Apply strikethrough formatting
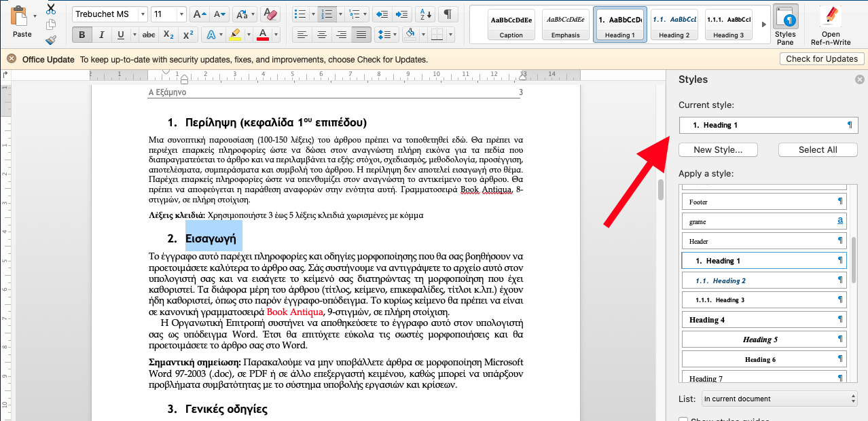 tap(148, 35)
